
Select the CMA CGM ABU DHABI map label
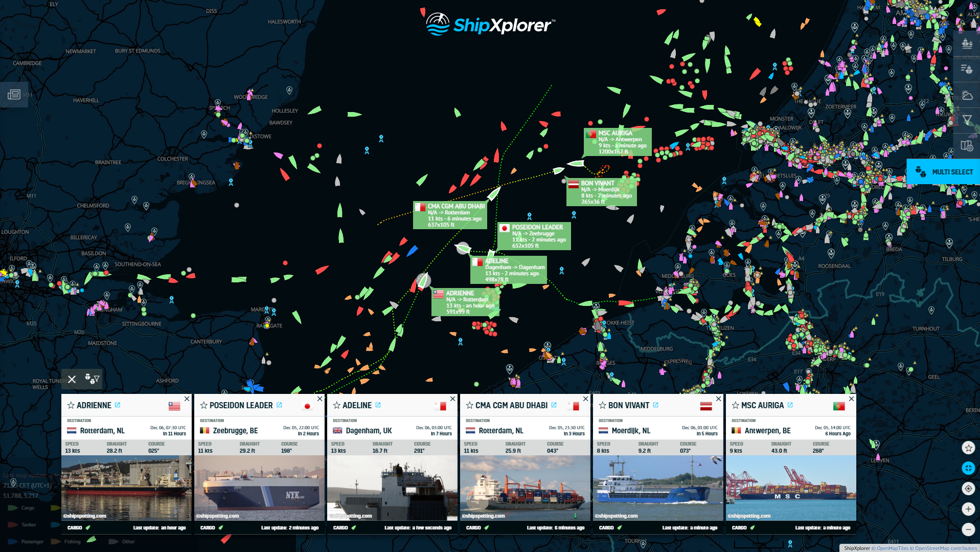click(x=450, y=215)
